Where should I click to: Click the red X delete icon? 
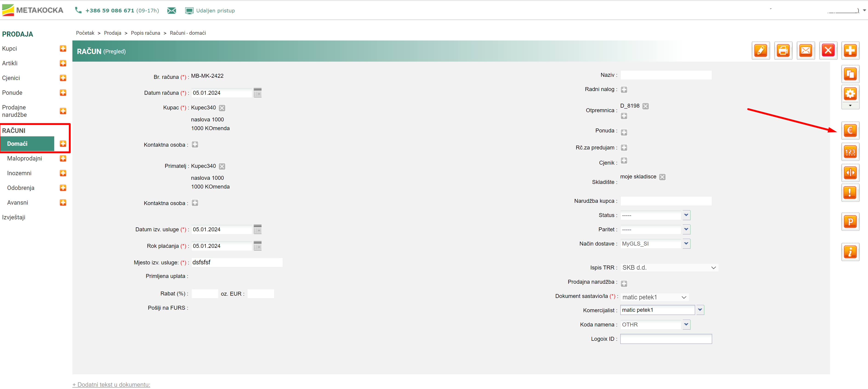828,51
